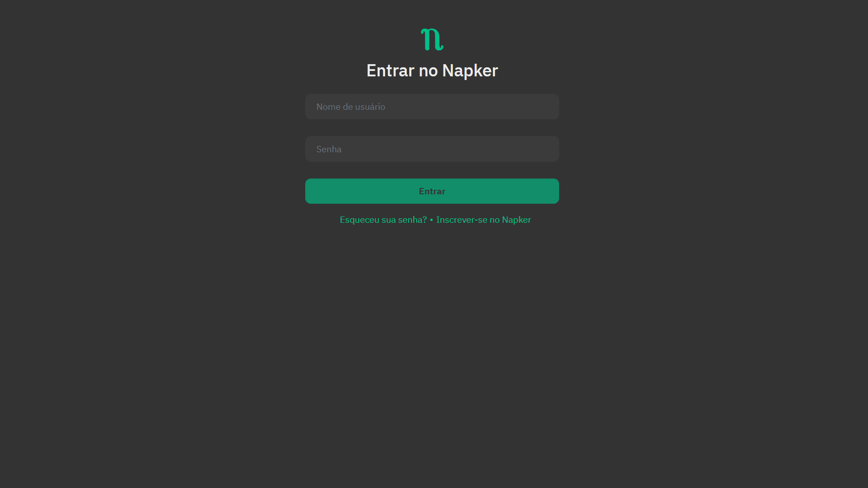868x488 pixels.
Task: Select the Senha password field
Action: click(x=432, y=149)
